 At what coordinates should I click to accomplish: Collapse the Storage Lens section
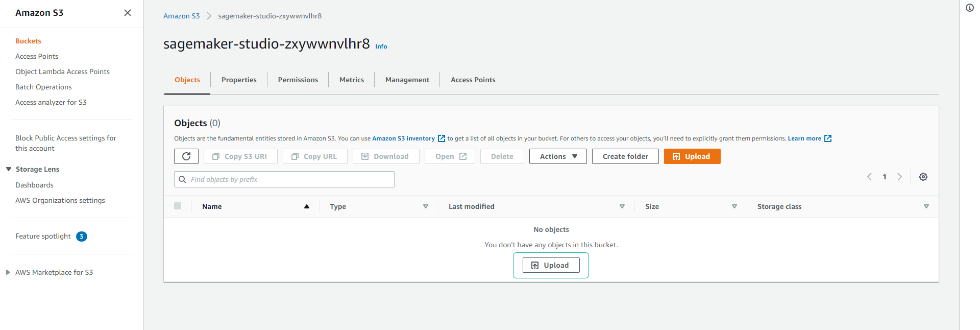tap(9, 169)
